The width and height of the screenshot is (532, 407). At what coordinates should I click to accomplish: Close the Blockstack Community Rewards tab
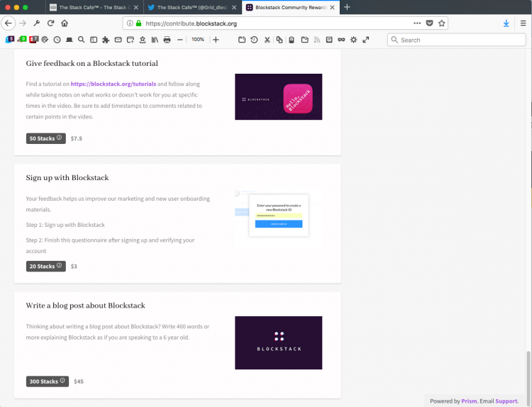pyautogui.click(x=332, y=7)
